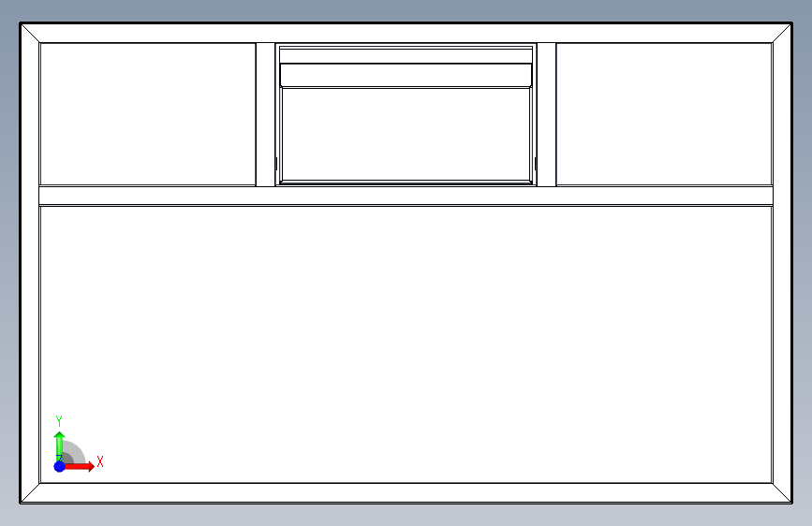Click the red X axis arrow
This screenshot has width=812, height=526.
79,466
